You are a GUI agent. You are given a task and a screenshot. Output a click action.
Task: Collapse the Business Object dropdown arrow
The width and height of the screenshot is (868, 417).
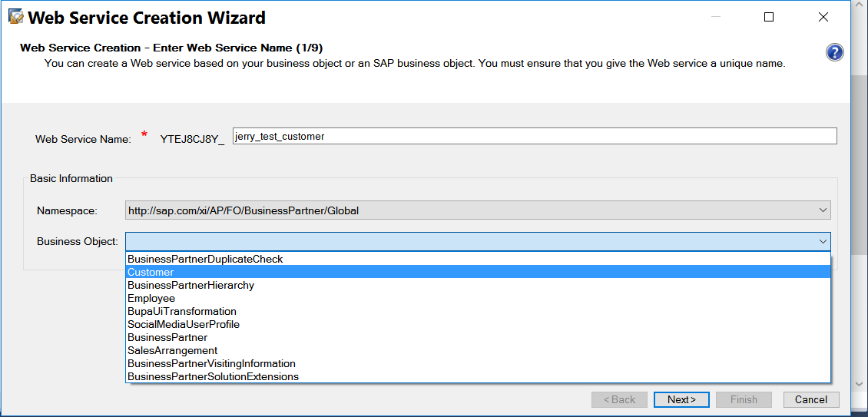(823, 241)
